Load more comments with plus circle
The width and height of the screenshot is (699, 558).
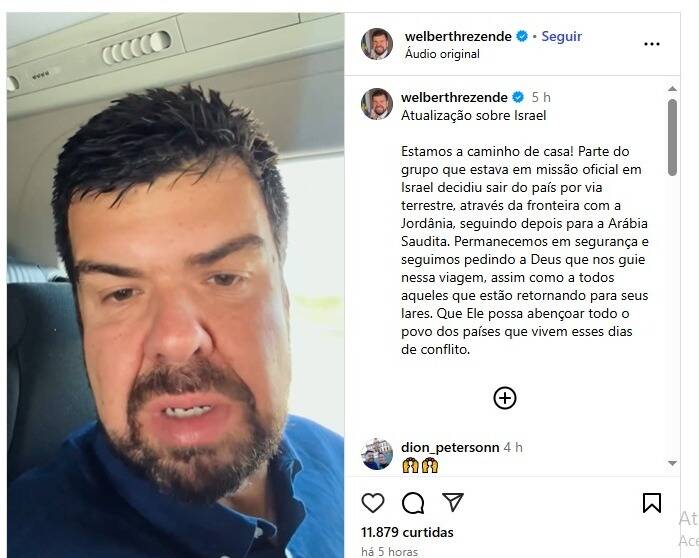505,398
